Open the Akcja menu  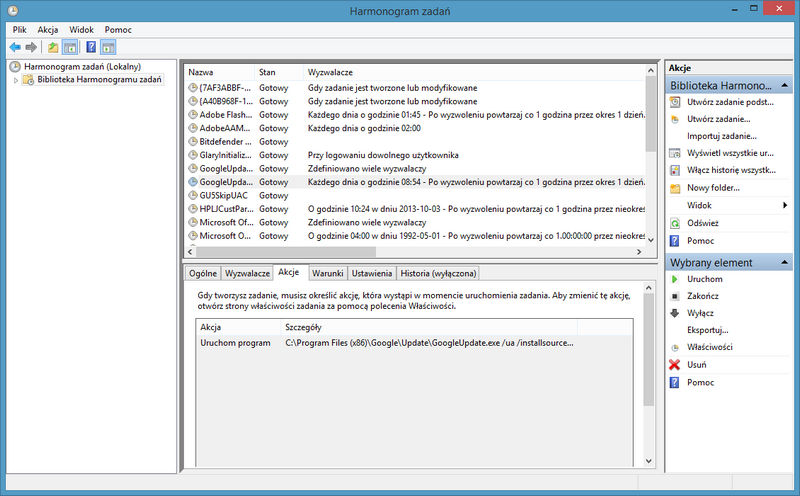click(47, 30)
